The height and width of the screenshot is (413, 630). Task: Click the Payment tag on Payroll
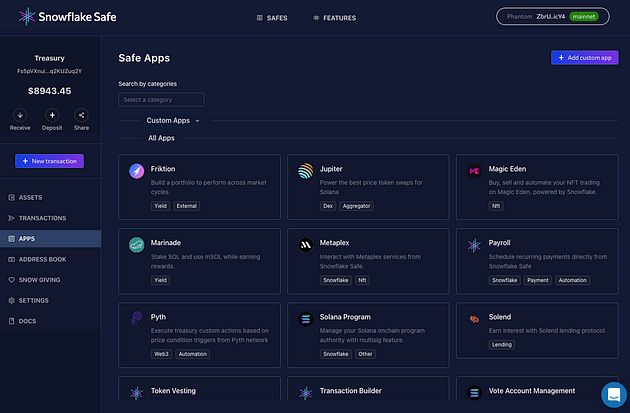click(x=538, y=280)
